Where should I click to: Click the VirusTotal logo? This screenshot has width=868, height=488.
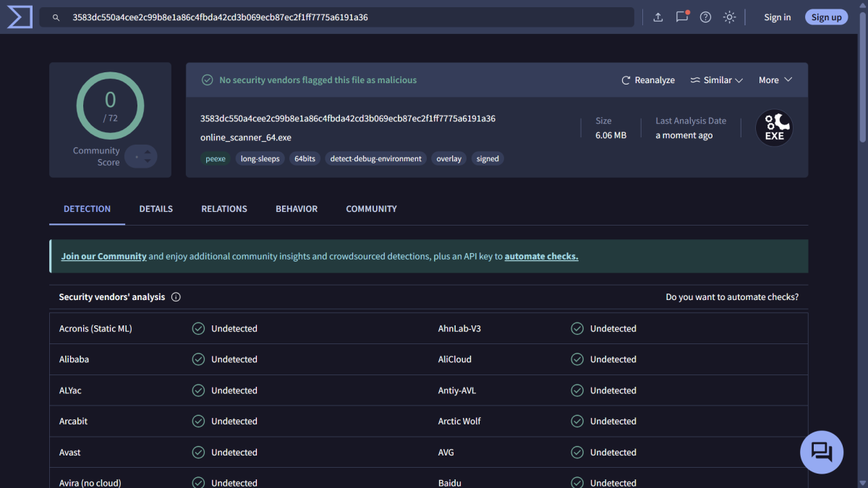tap(18, 17)
